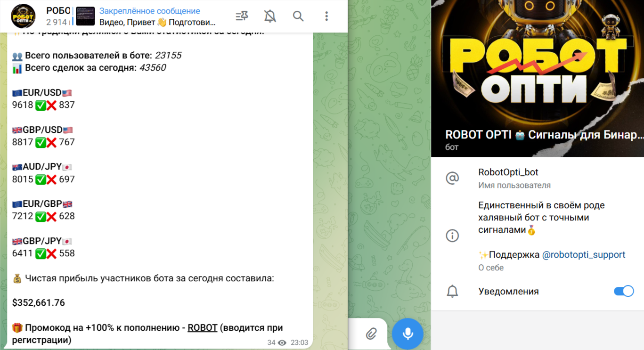This screenshot has height=350, width=644.
Task: Click the ROBOT promo code
Action: (203, 328)
